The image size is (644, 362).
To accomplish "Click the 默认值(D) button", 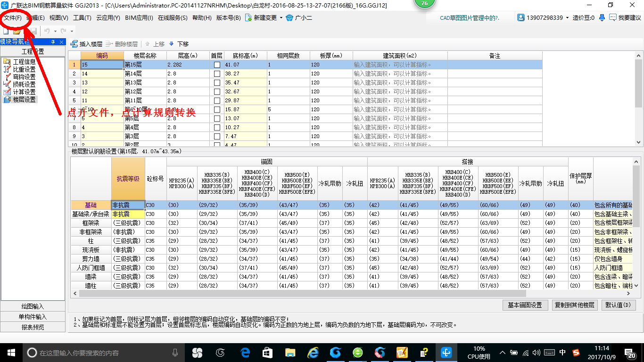I will [x=619, y=305].
